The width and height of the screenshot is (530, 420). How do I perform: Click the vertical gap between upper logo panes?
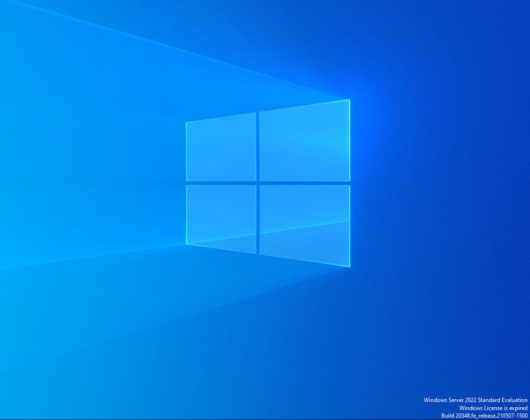(257, 147)
